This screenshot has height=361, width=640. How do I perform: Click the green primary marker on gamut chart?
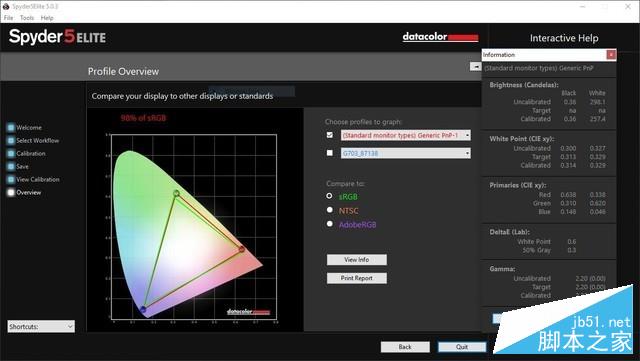pos(176,193)
